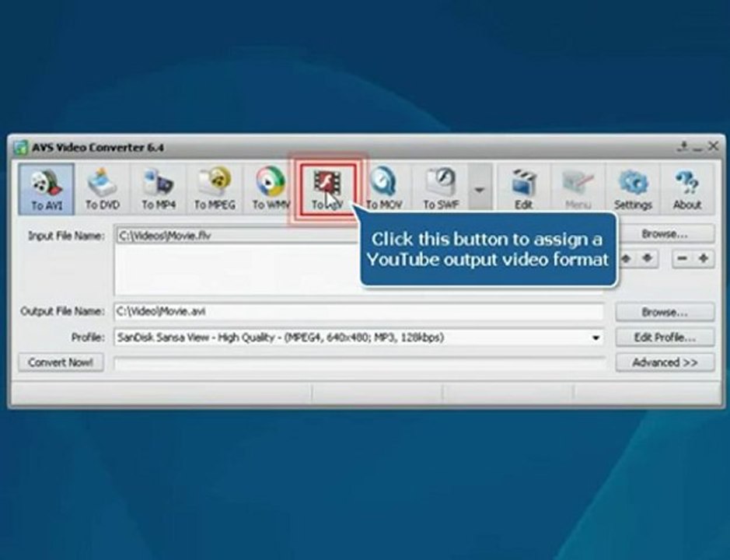Open the Profile dropdown list
Viewport: 730px width, 560px height.
point(596,338)
